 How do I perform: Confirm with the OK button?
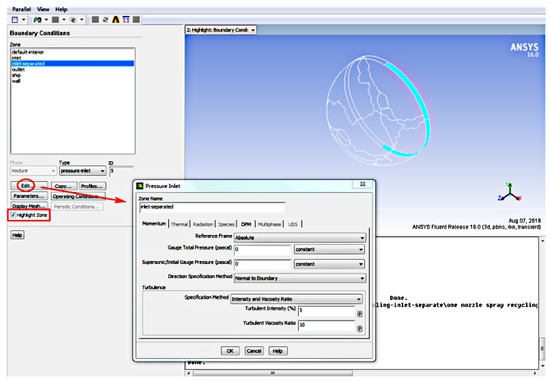pos(230,351)
